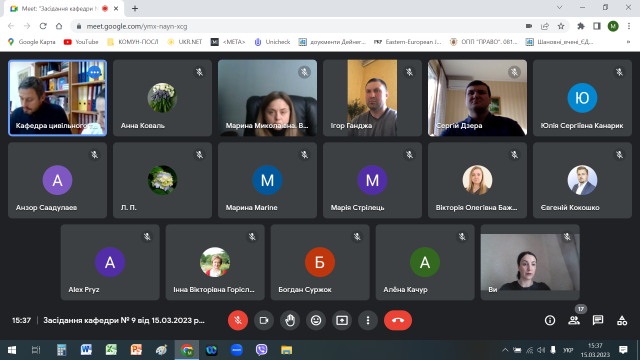The image size is (640, 360).
Task: Show more bookmarks chevron
Action: pyautogui.click(x=629, y=42)
